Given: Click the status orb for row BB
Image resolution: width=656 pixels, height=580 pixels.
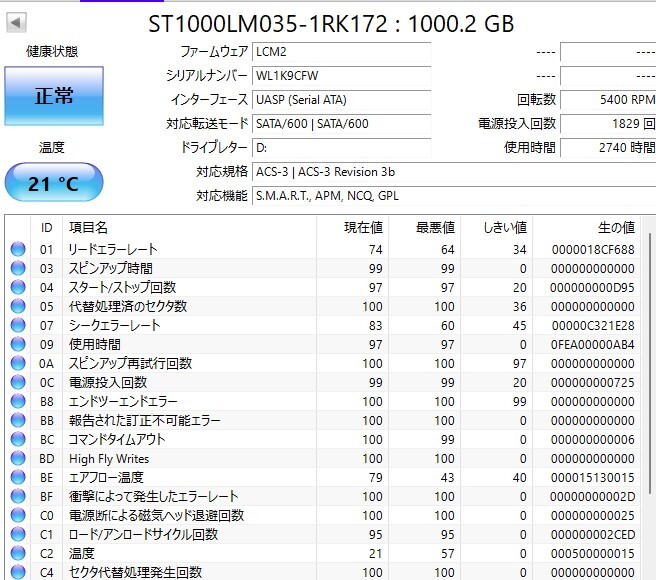Looking at the screenshot, I should (x=18, y=420).
